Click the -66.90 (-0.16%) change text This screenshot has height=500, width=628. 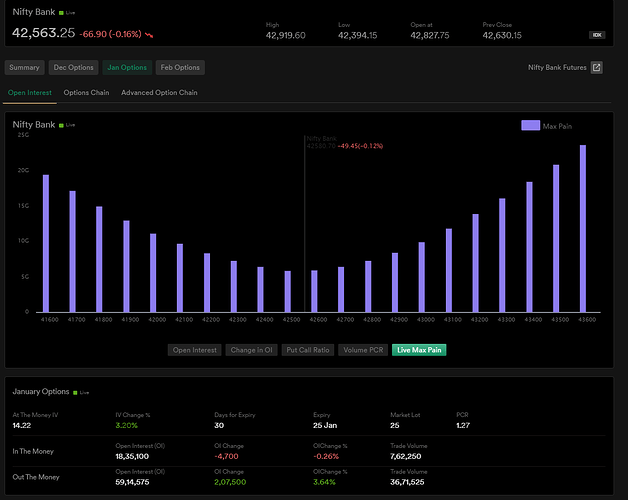(x=110, y=34)
